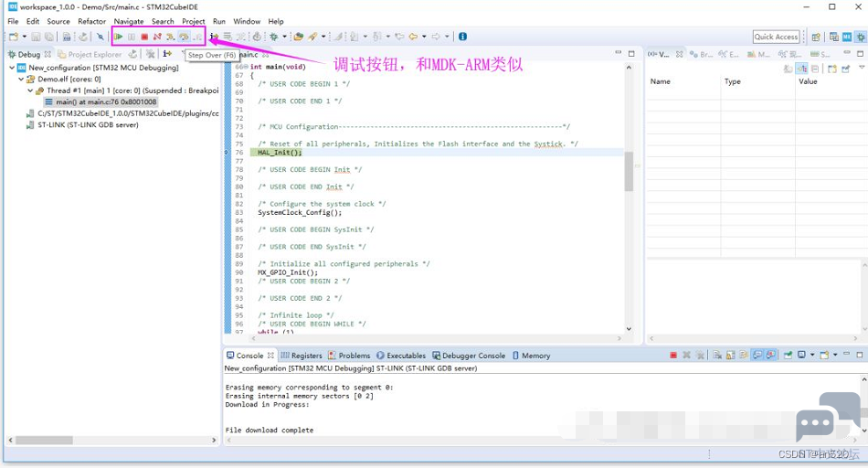Click the blue information icon in toolbar
The width and height of the screenshot is (868, 468).
(463, 37)
